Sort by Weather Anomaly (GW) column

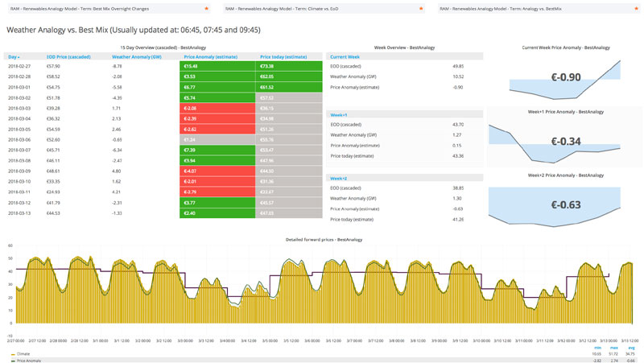point(137,57)
